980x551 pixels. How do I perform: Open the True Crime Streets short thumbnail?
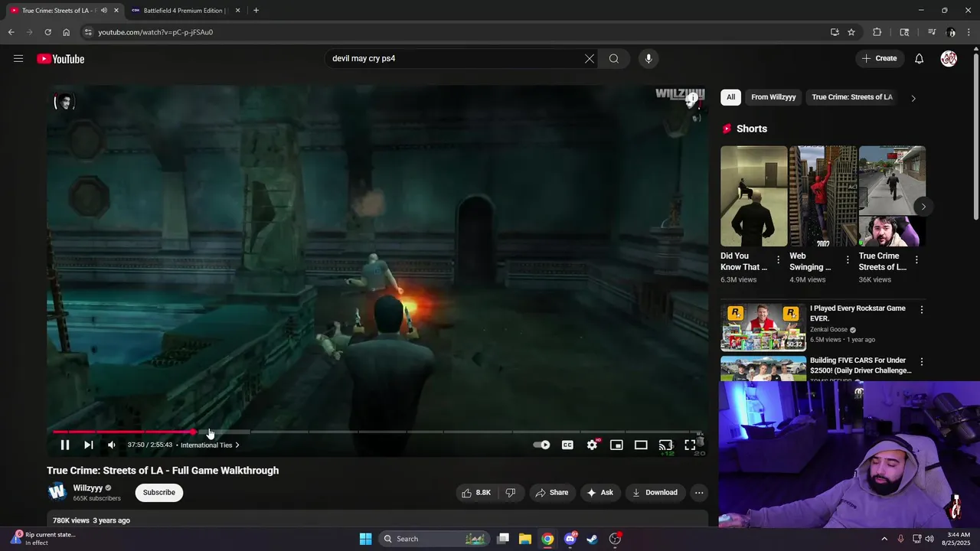(x=892, y=196)
